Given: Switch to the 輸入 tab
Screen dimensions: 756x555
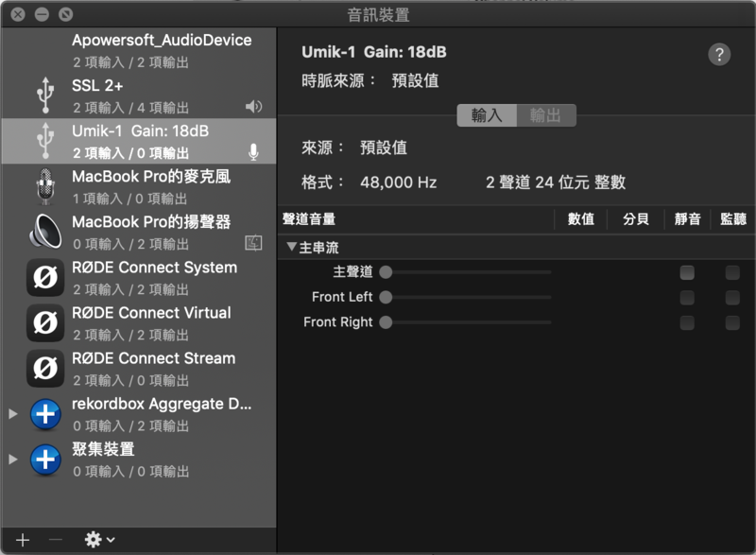Looking at the screenshot, I should point(487,115).
